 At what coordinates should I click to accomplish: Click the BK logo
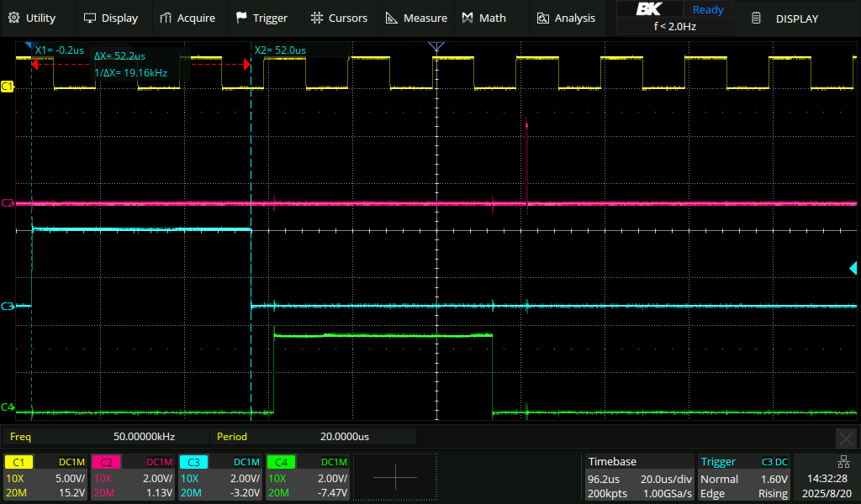click(649, 9)
